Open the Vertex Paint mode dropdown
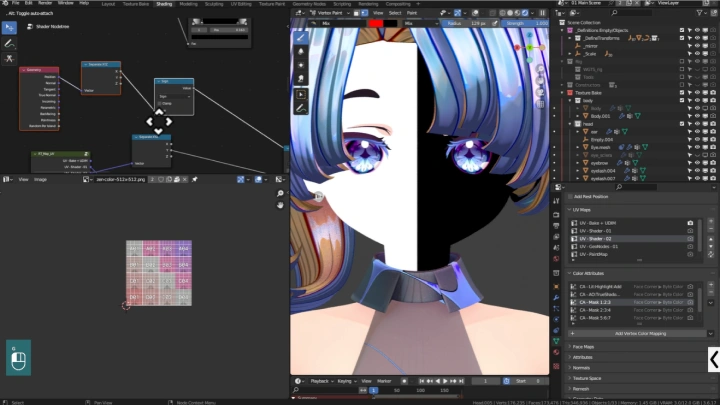The image size is (720, 405). pos(334,12)
